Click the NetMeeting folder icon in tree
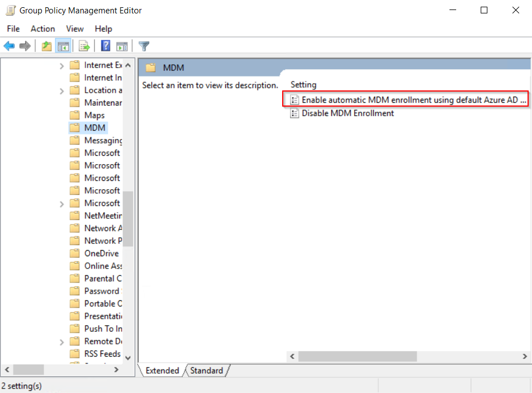The image size is (532, 393). pyautogui.click(x=75, y=215)
